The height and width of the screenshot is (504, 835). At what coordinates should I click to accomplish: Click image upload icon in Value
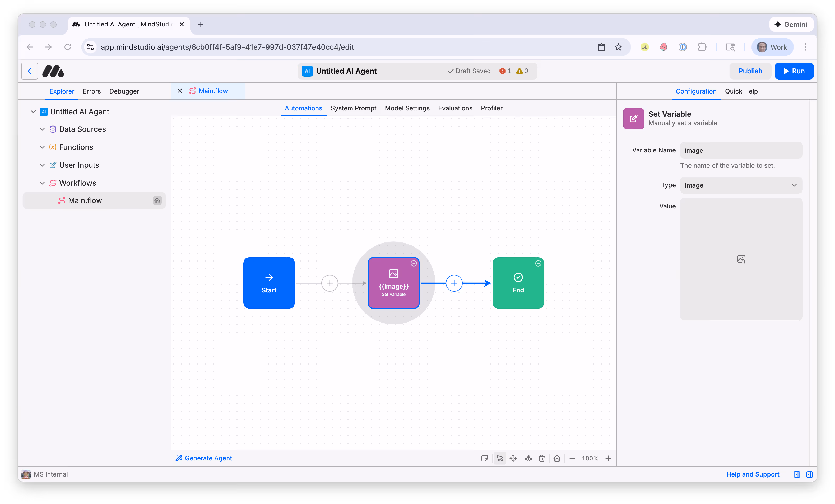pyautogui.click(x=741, y=259)
